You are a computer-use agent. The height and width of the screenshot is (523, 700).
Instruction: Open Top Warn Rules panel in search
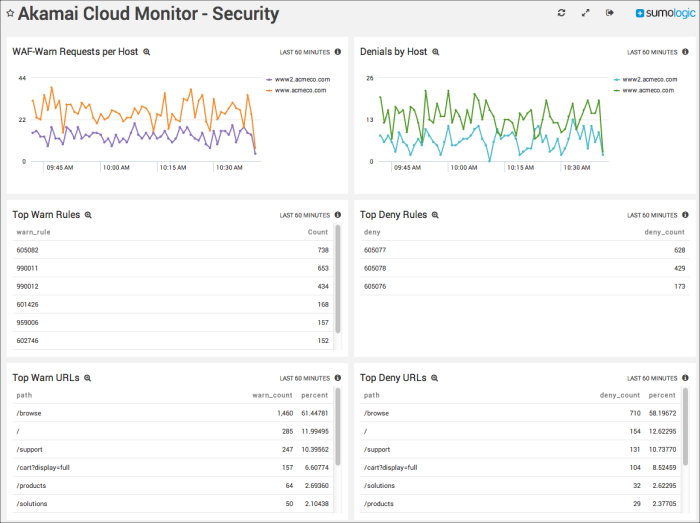(88, 214)
